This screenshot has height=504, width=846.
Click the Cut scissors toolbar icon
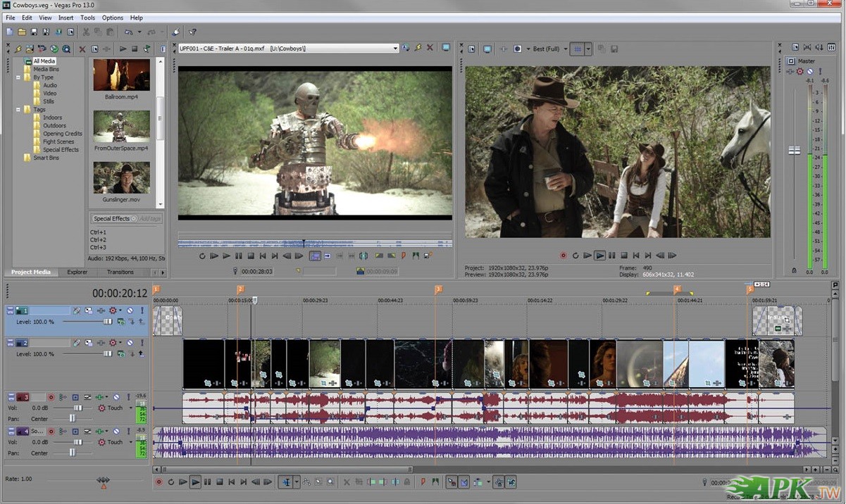[x=86, y=32]
